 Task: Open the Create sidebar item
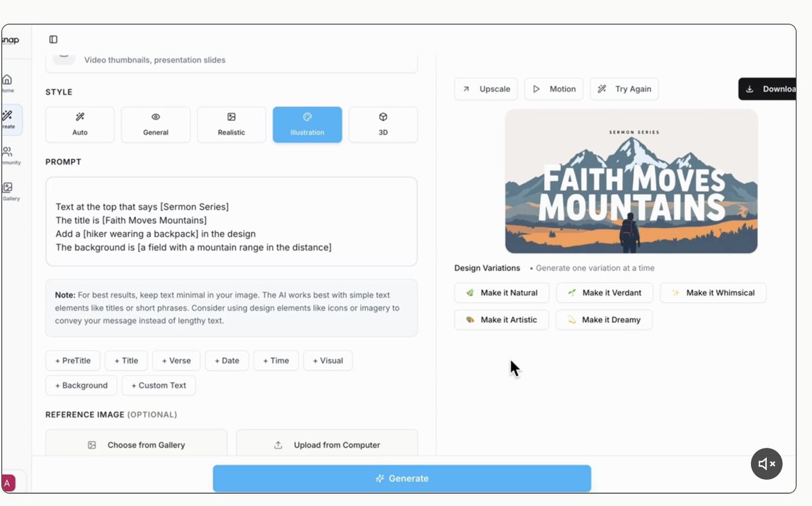10,120
